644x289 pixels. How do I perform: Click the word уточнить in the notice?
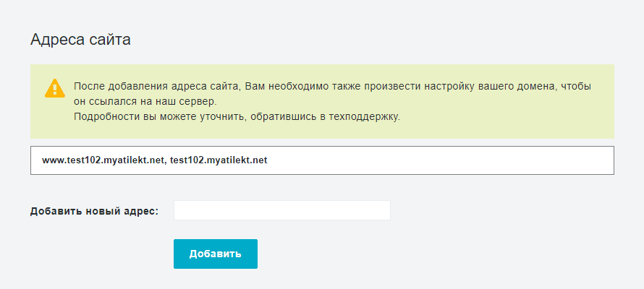tap(223, 117)
